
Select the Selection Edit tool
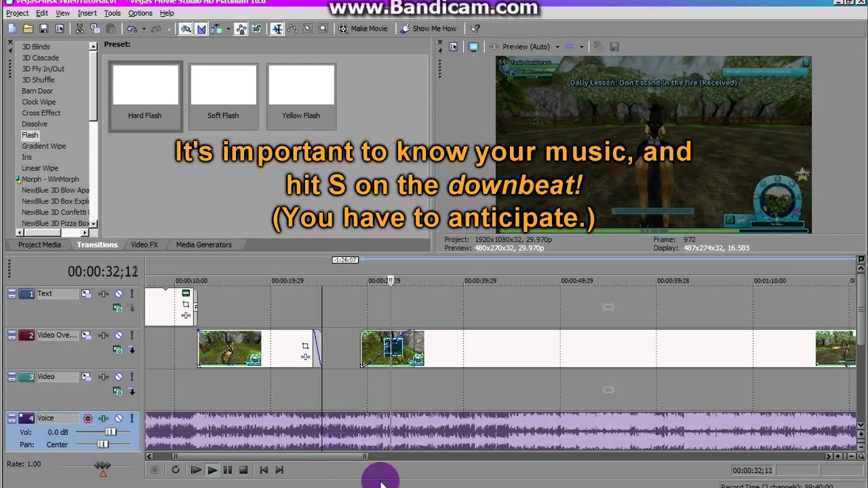[308, 28]
